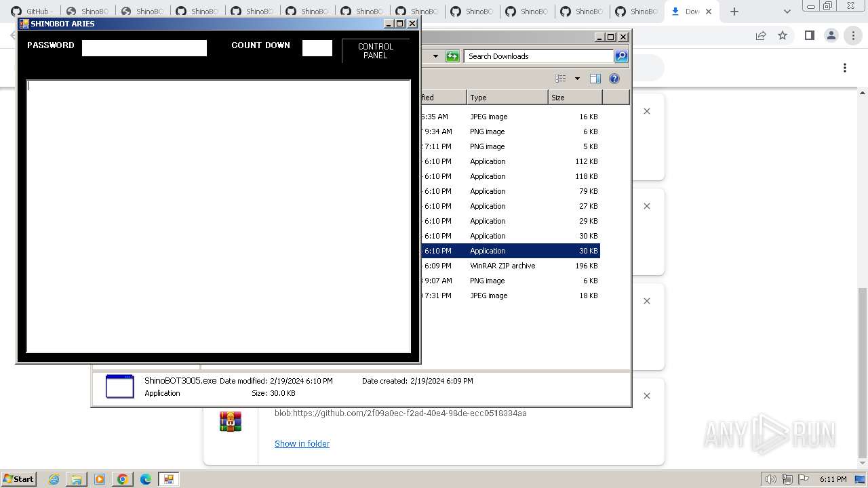Close the Downloads Chrome tab
The width and height of the screenshot is (868, 488).
(x=709, y=12)
